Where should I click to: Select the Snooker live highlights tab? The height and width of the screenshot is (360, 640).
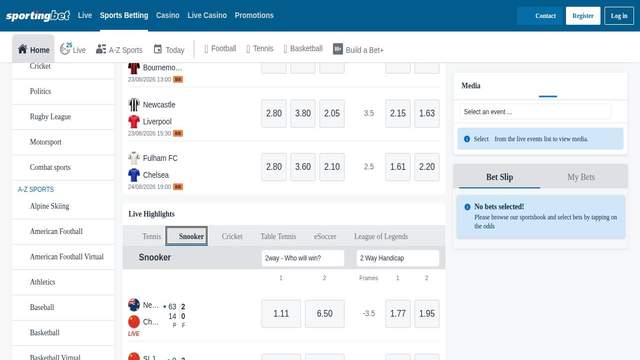tap(187, 236)
